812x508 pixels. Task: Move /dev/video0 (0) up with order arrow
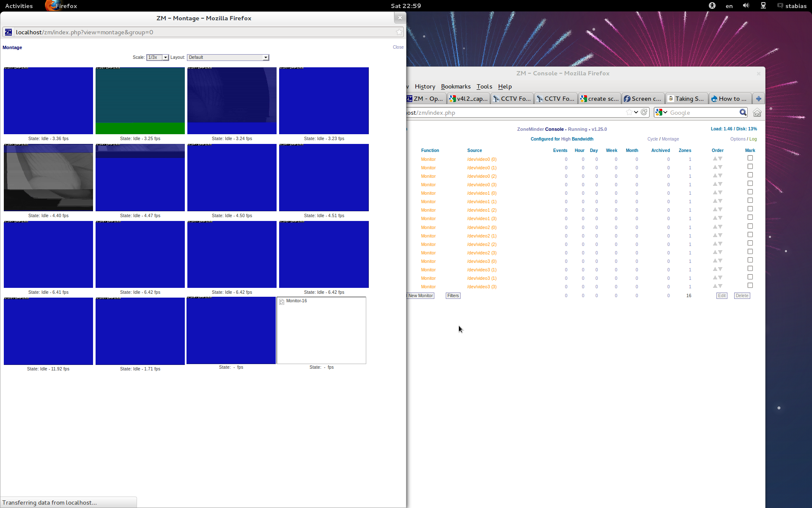[715, 159]
